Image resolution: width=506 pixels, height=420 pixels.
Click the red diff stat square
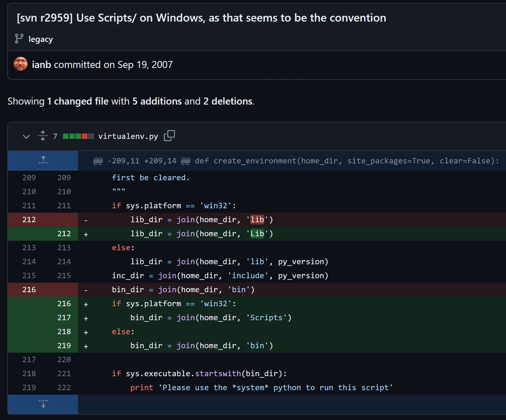84,136
